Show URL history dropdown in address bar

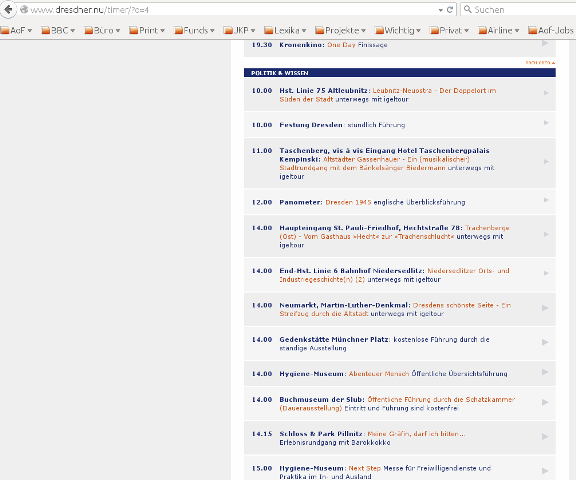point(440,10)
